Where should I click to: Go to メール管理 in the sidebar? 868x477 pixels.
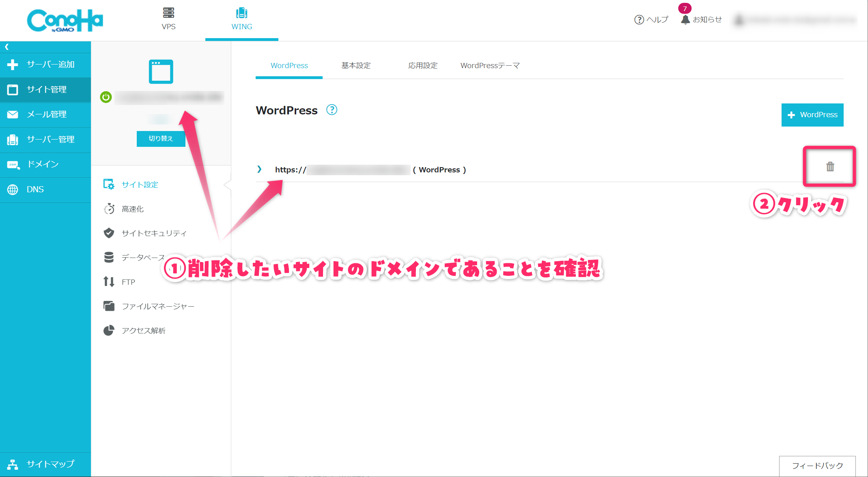(x=46, y=114)
